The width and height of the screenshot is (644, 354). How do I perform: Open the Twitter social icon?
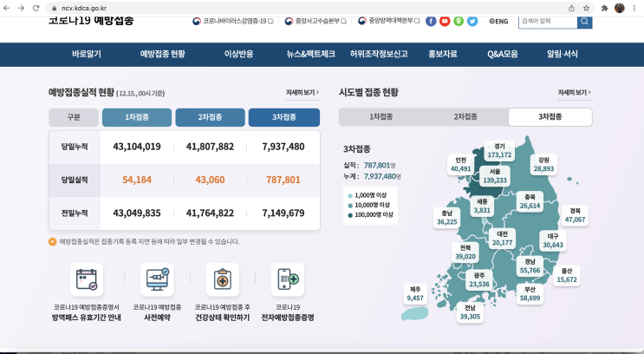pos(472,21)
